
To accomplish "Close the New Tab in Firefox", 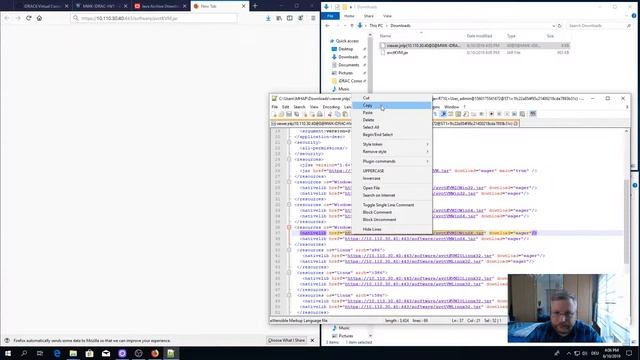I will [x=244, y=6].
